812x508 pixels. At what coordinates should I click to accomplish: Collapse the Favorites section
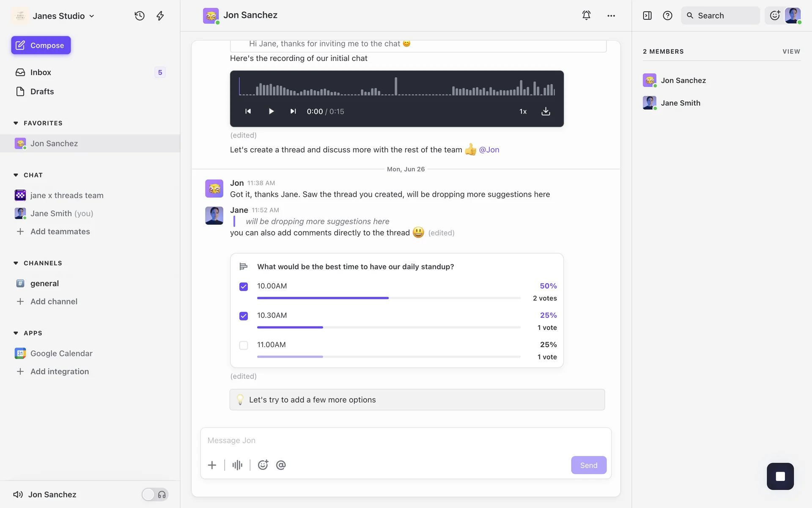point(16,123)
